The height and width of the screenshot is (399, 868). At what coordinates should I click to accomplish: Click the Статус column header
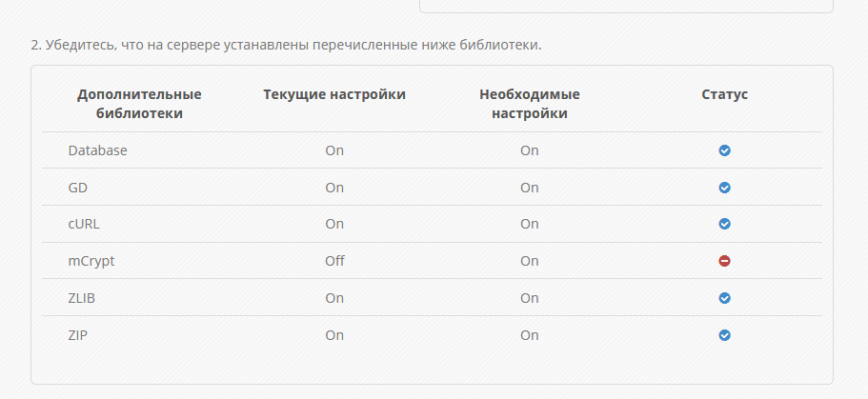[x=725, y=94]
